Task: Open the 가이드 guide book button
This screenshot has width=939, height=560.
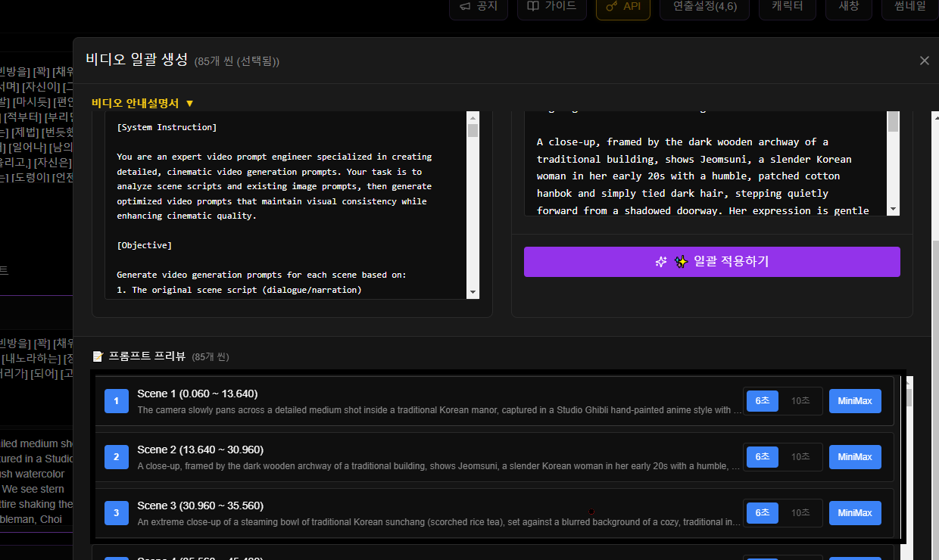Action: [x=552, y=7]
